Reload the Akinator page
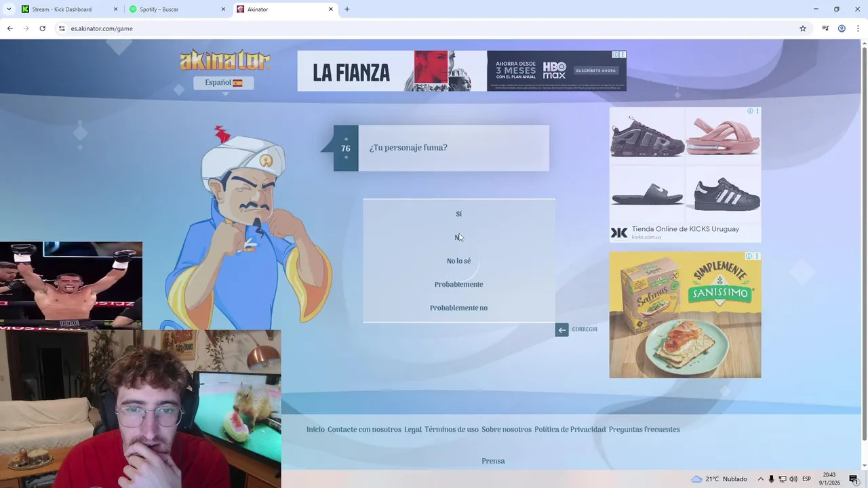 click(x=42, y=28)
